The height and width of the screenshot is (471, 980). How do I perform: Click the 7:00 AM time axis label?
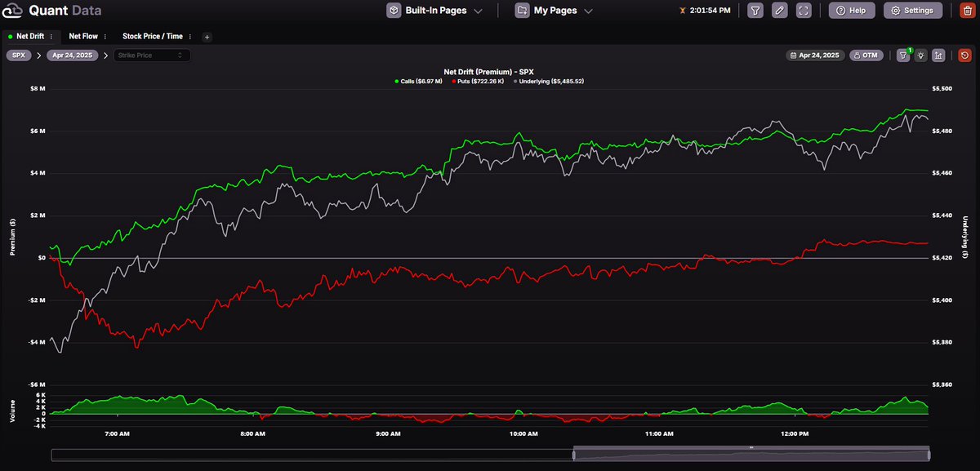click(118, 433)
